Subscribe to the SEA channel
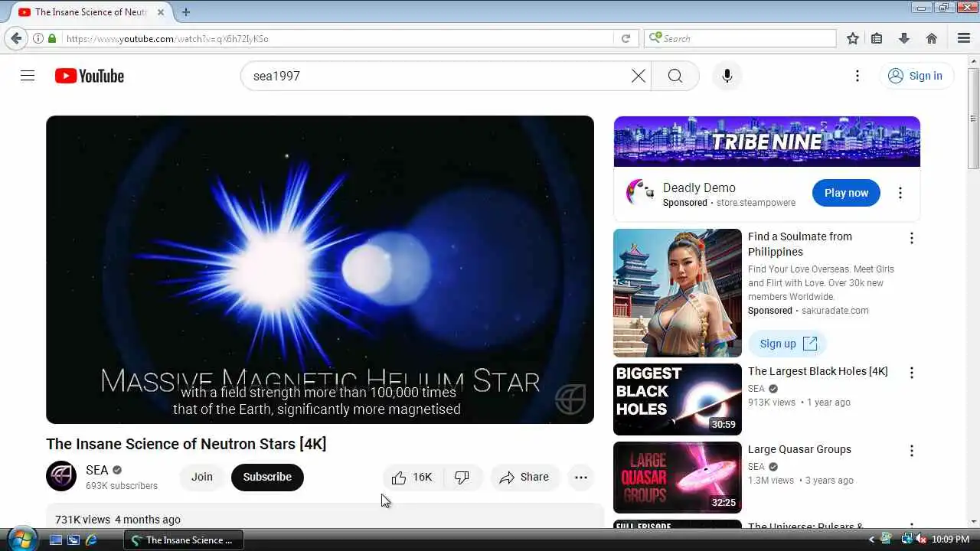 (x=267, y=477)
